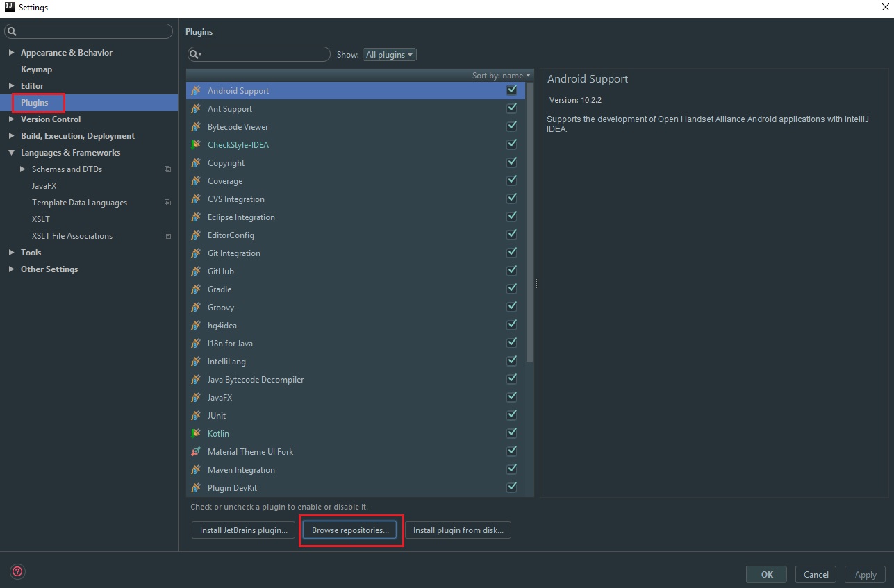Click the IntelliJ IDEA title bar icon
The height and width of the screenshot is (588, 894).
[x=9, y=8]
